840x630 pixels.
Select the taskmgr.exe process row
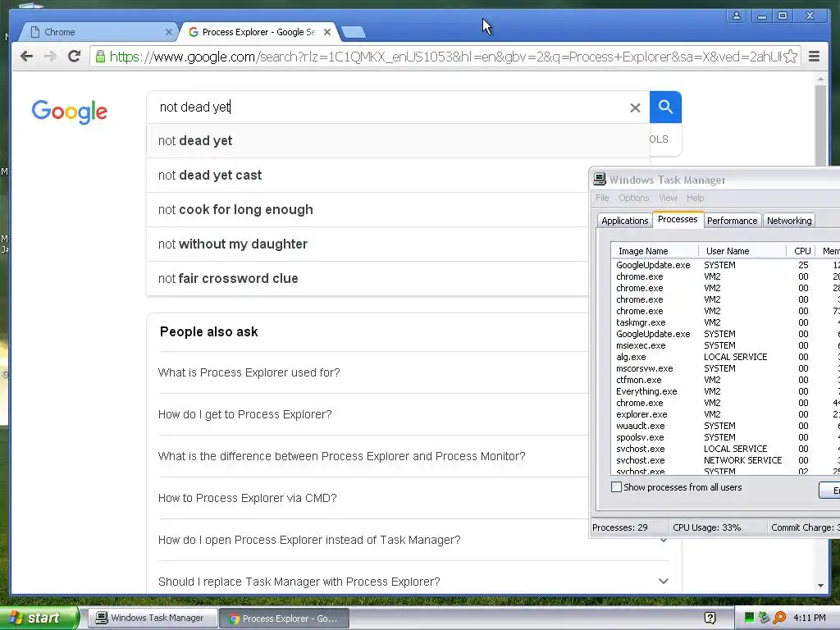point(725,322)
